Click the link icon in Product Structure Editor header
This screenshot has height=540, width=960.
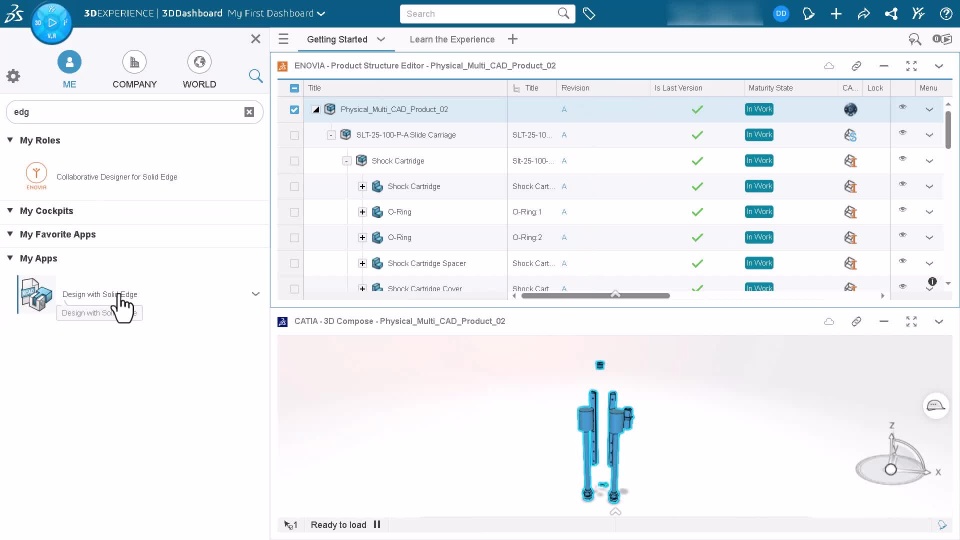[856, 66]
